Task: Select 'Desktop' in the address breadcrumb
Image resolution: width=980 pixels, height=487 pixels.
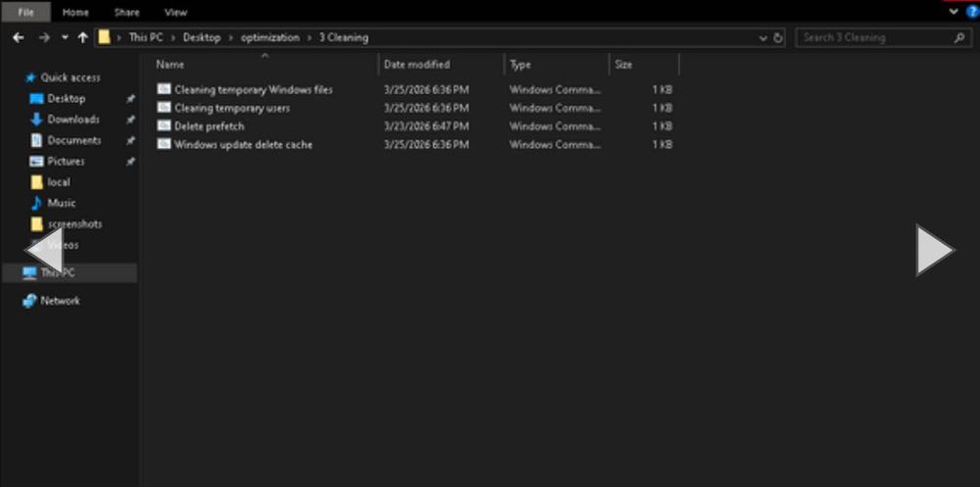Action: tap(202, 37)
